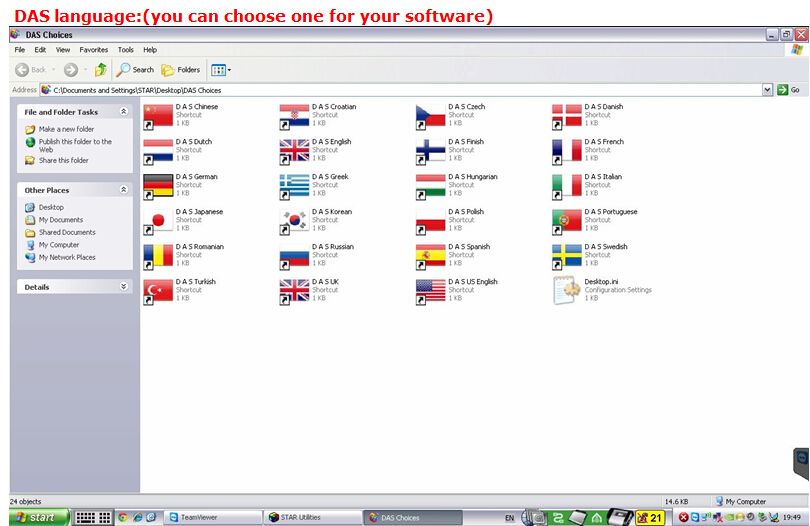Select the Desktop.ini configuration file
Screen dimensions: 810x526
click(602, 290)
